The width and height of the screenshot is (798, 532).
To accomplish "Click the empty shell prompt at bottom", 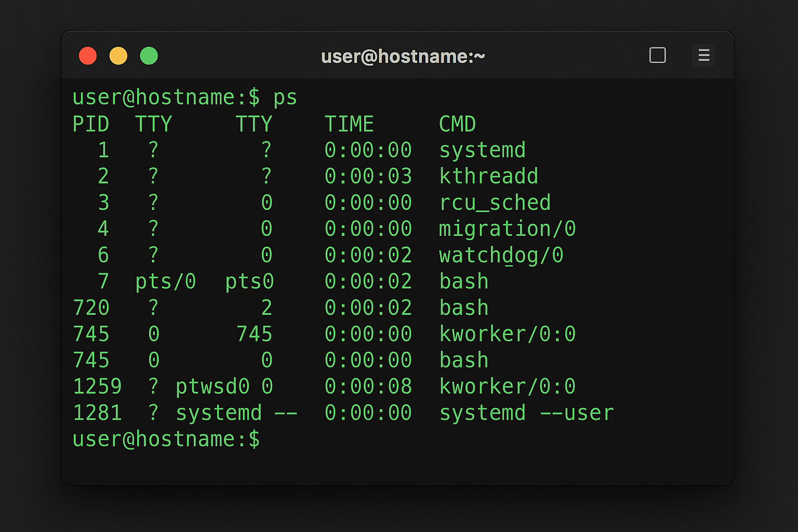I will tap(166, 439).
